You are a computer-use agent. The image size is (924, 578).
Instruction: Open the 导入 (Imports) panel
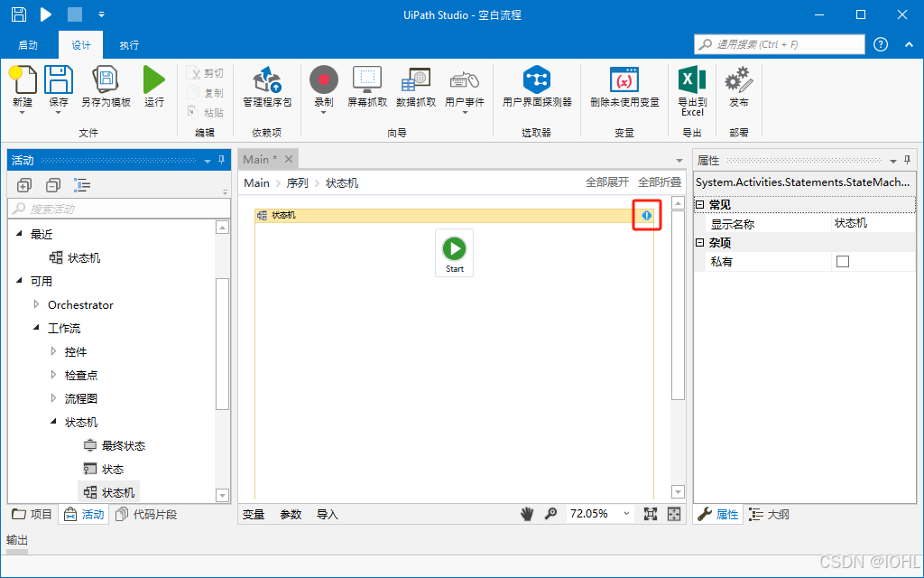point(328,514)
